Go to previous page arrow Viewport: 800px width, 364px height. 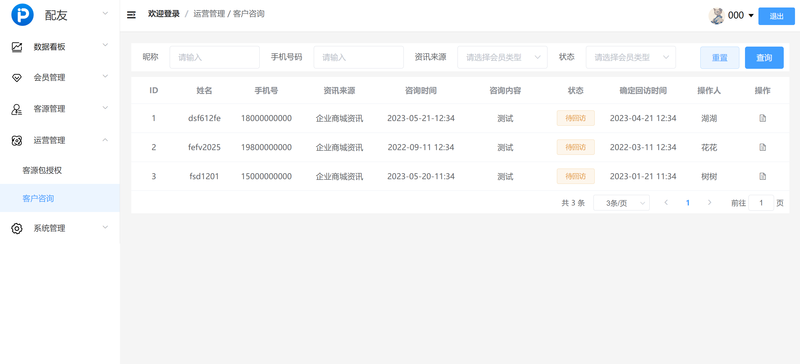pyautogui.click(x=666, y=203)
